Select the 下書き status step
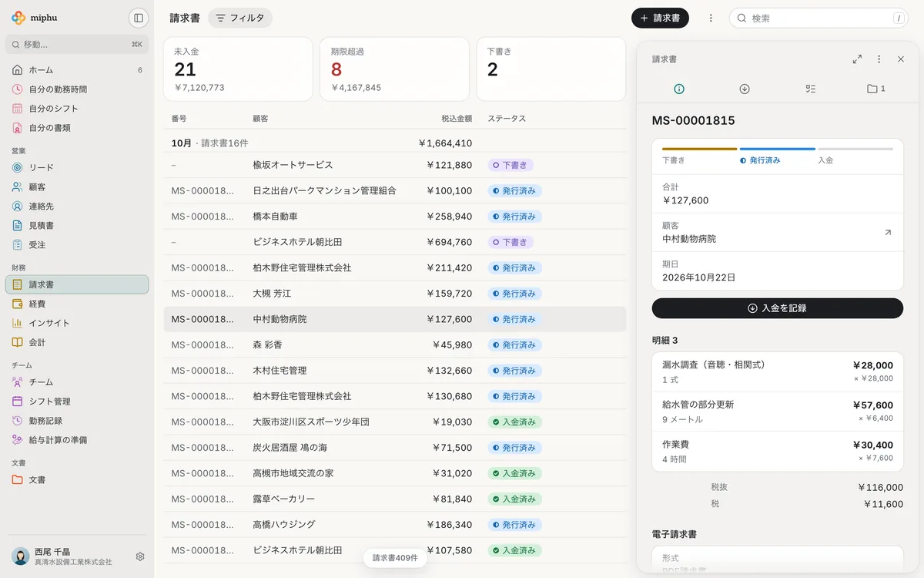Viewport: 924px width, 578px height. (699, 156)
